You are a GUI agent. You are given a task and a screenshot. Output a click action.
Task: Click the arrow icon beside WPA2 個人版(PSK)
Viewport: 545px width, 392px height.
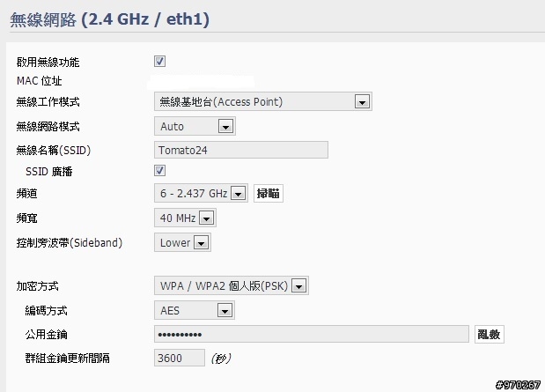[x=298, y=286]
